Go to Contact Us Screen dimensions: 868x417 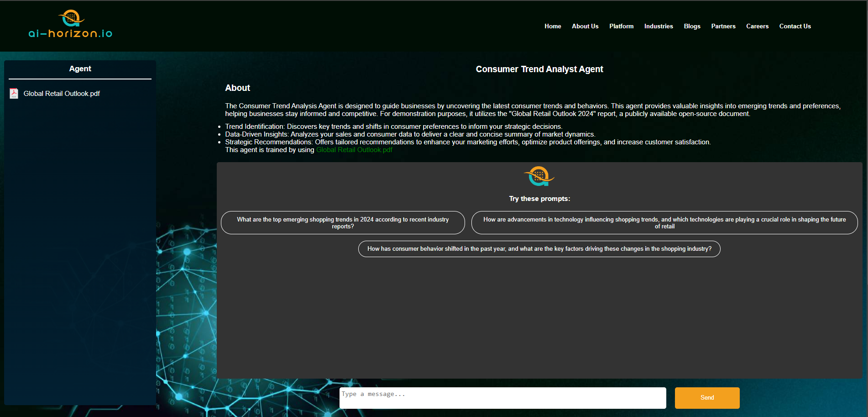795,26
